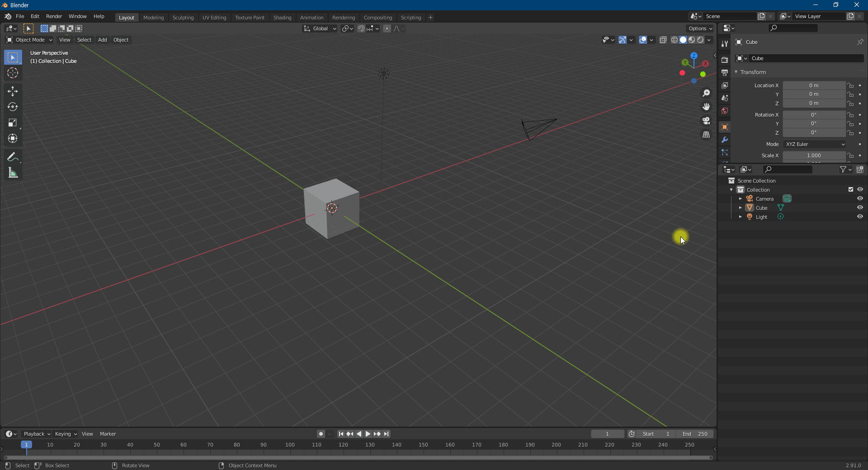Hide Collection with its eye icon
The width and height of the screenshot is (868, 470).
coord(860,189)
